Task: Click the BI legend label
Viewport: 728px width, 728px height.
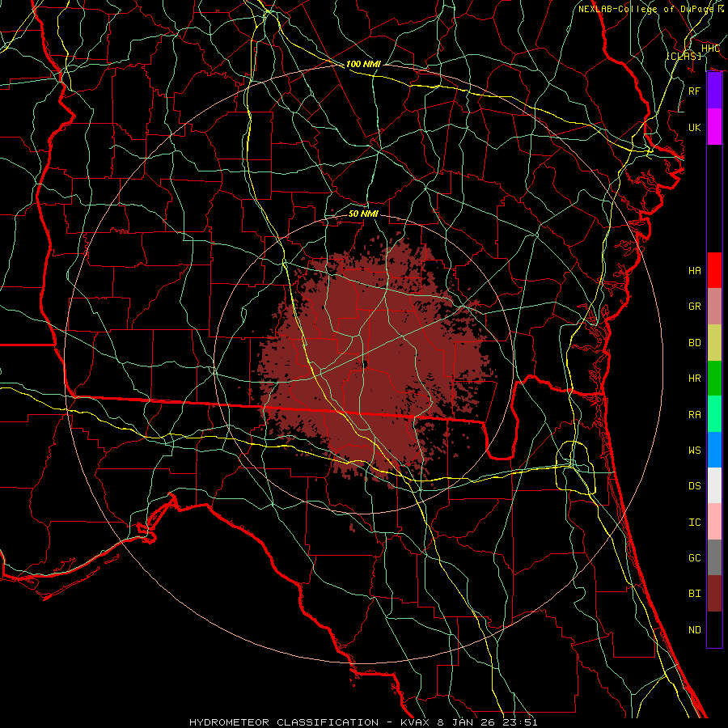Action: [x=695, y=594]
